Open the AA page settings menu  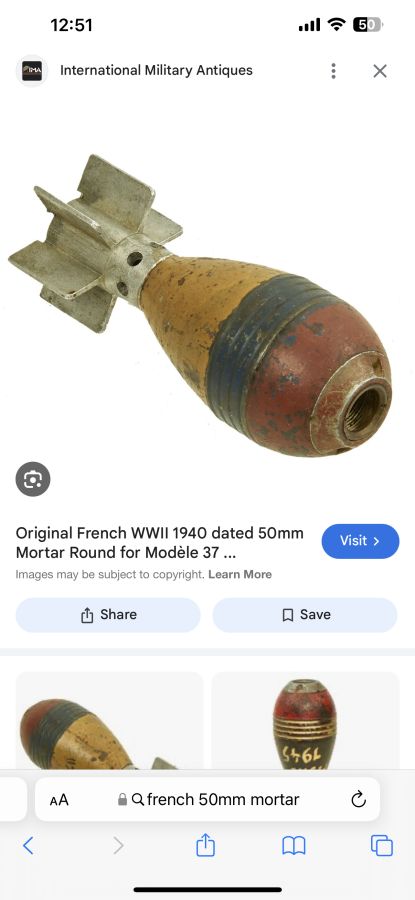click(x=59, y=800)
